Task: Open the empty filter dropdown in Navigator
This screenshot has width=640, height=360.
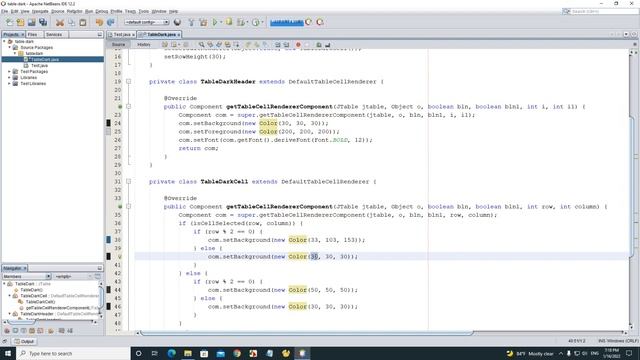Action: (x=73, y=277)
